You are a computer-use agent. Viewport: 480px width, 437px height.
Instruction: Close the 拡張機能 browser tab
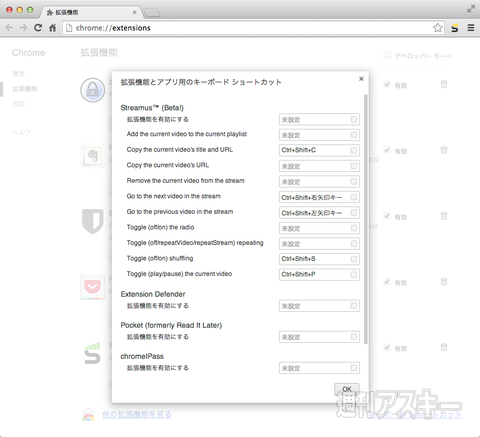tap(134, 12)
